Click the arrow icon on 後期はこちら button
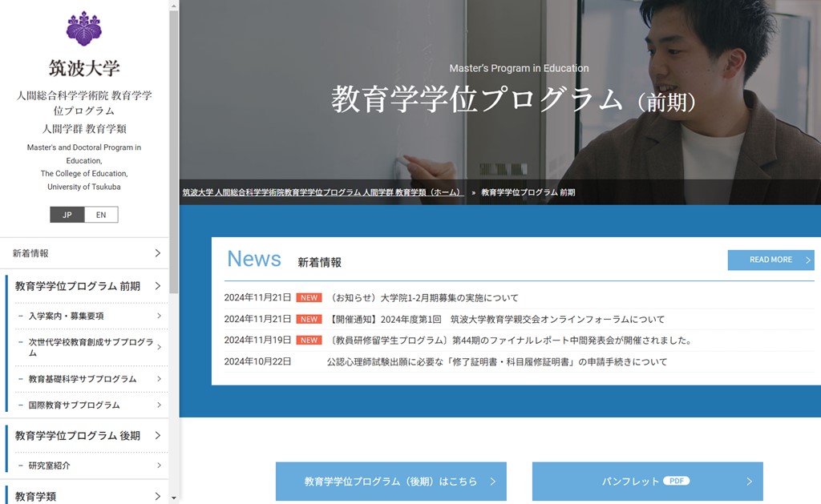Image resolution: width=821 pixels, height=504 pixels. click(x=493, y=482)
